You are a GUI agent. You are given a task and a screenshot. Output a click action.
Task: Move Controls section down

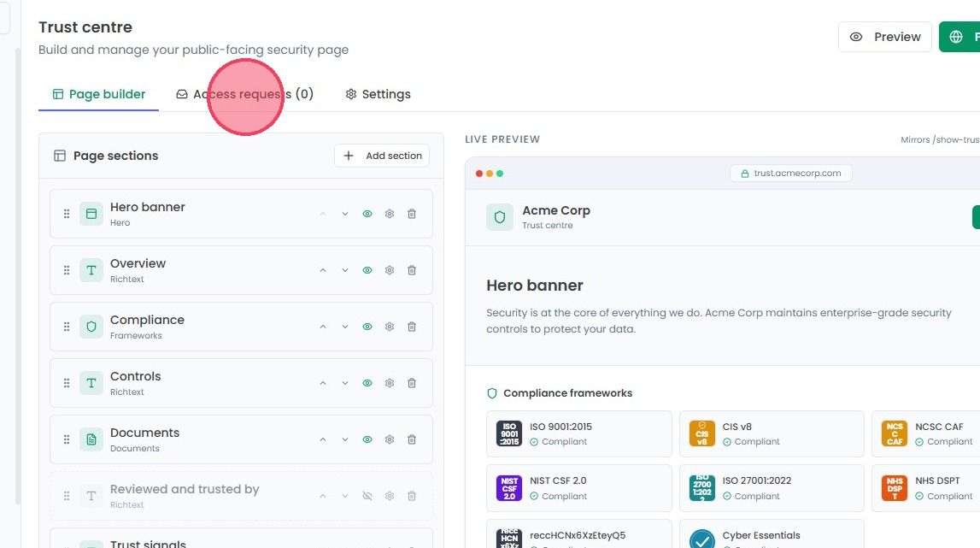(345, 383)
